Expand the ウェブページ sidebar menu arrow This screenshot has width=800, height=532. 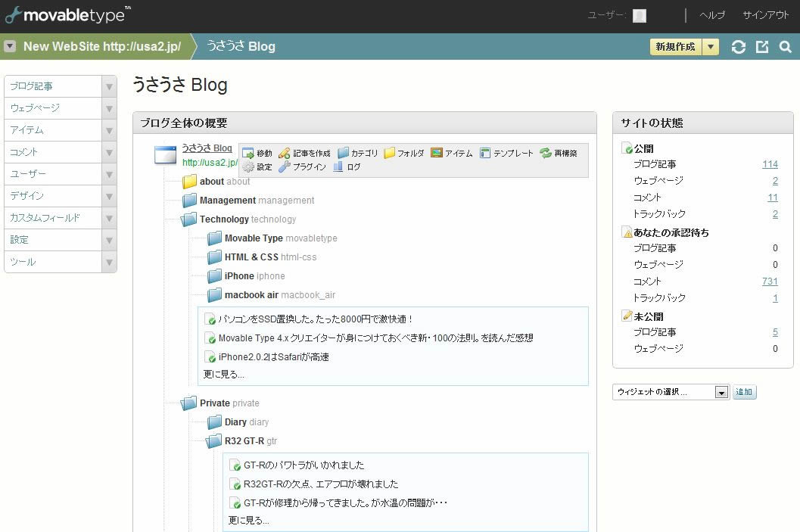pos(109,109)
